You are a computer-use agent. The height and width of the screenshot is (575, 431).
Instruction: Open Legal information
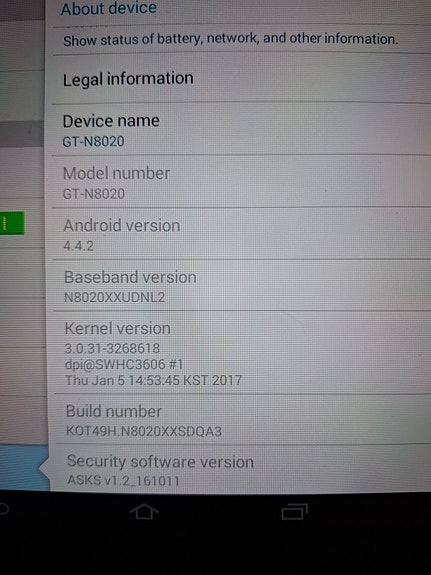pyautogui.click(x=240, y=79)
